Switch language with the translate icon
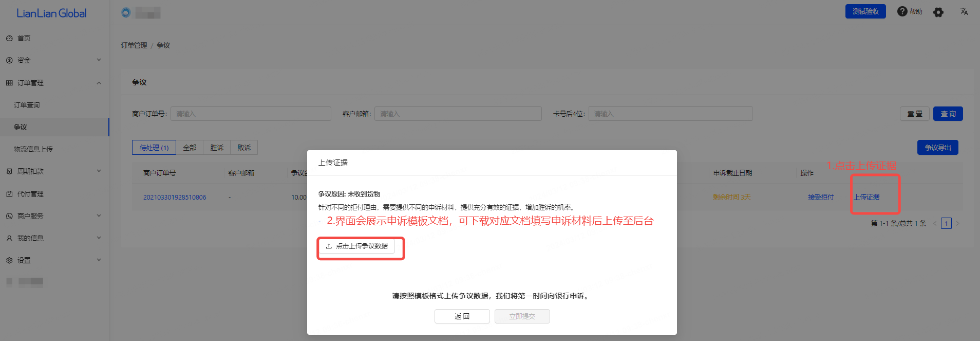Image resolution: width=980 pixels, height=341 pixels. click(x=964, y=11)
